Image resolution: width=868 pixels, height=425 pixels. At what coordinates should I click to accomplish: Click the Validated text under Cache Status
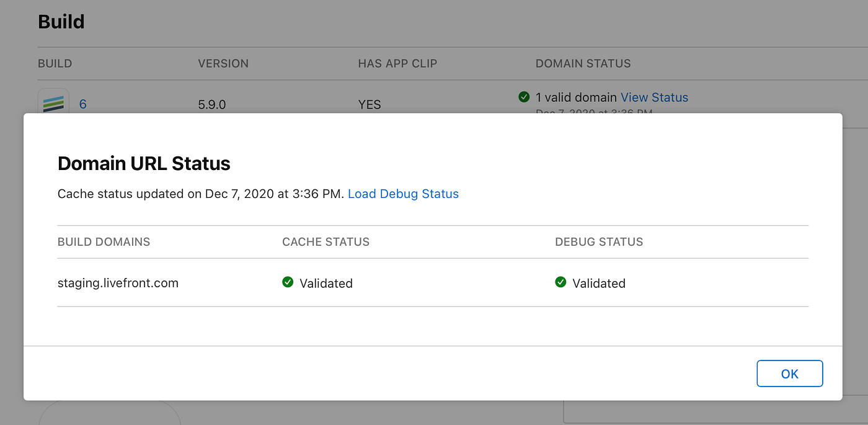[326, 284]
